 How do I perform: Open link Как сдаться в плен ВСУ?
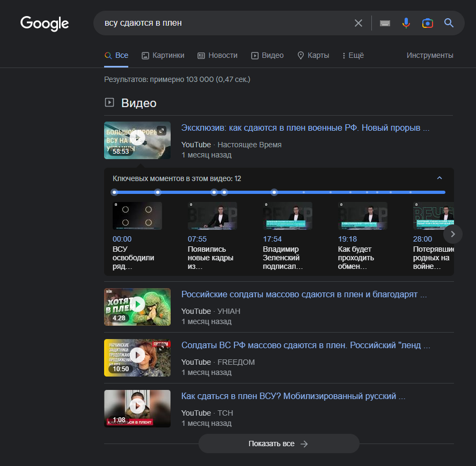(293, 396)
